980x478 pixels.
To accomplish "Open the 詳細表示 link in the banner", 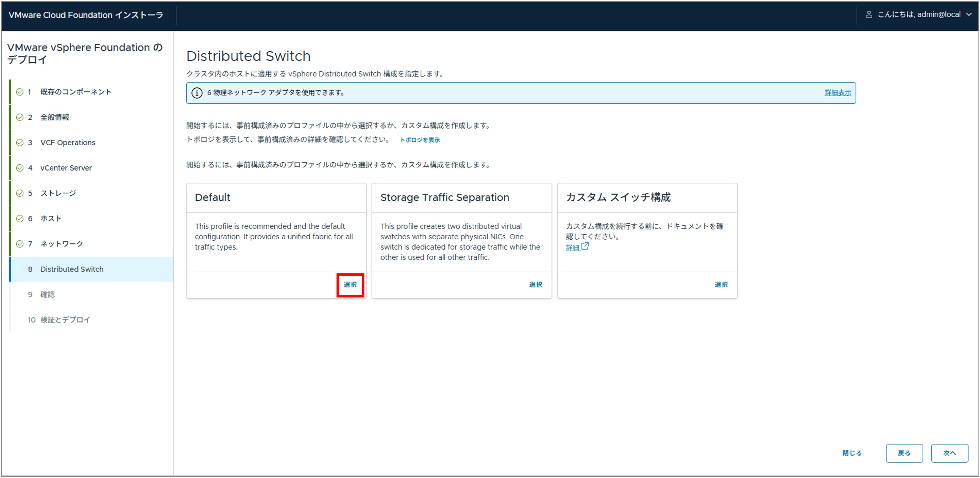I will click(838, 93).
